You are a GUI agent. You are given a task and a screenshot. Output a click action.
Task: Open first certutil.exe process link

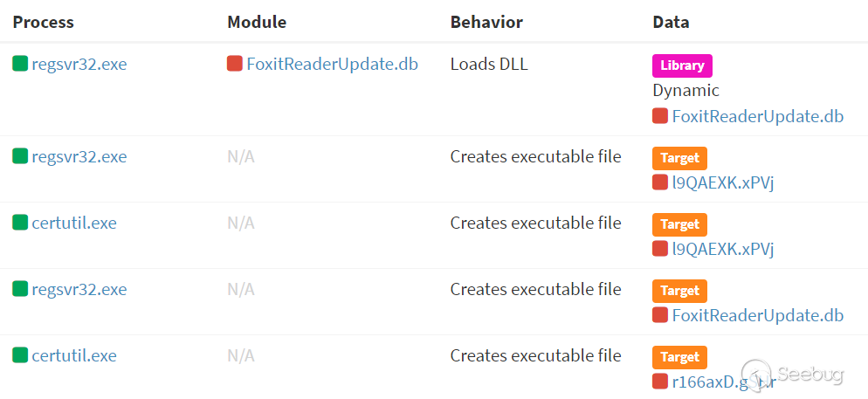pyautogui.click(x=74, y=223)
